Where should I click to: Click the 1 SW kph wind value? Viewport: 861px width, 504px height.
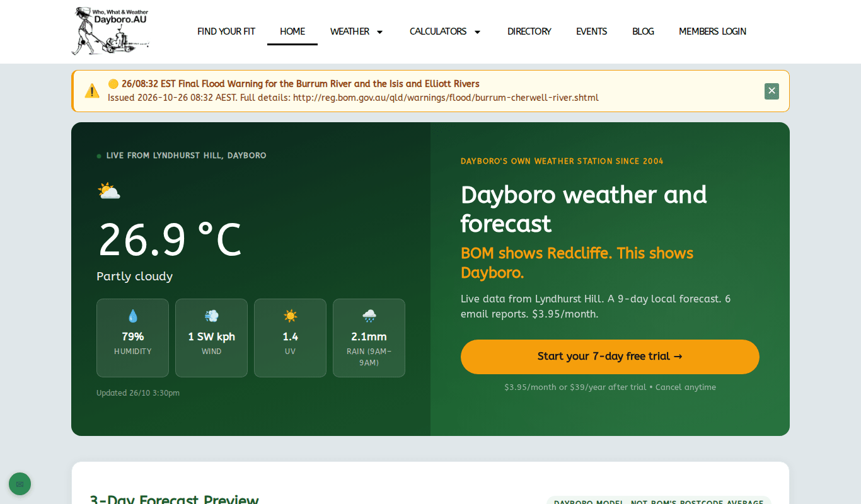coord(211,336)
